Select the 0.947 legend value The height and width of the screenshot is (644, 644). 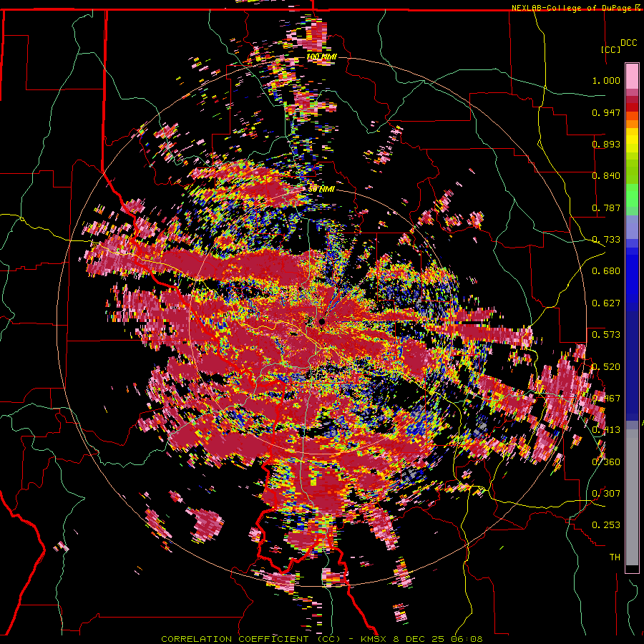[606, 112]
